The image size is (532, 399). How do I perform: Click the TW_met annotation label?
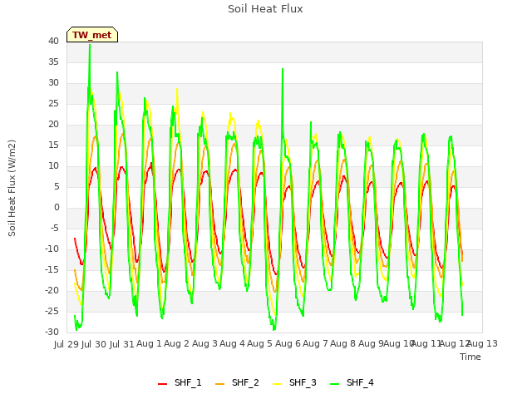pyautogui.click(x=92, y=35)
